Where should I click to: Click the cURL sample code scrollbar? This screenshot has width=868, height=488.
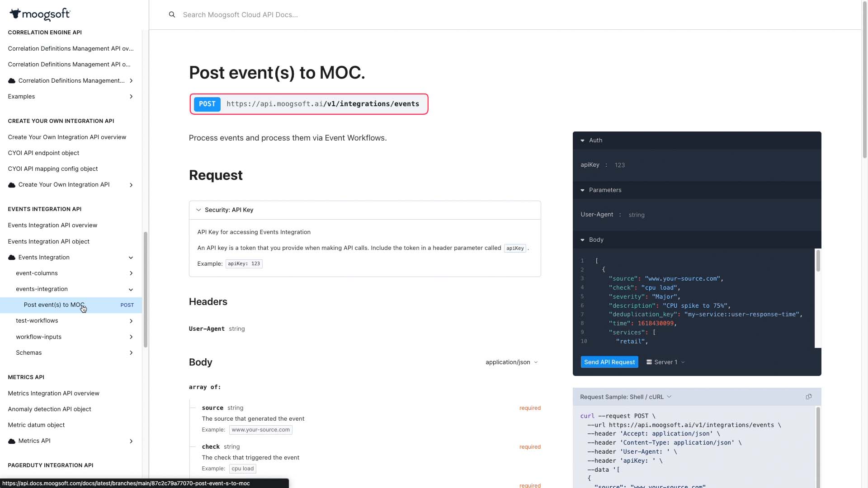pyautogui.click(x=818, y=447)
